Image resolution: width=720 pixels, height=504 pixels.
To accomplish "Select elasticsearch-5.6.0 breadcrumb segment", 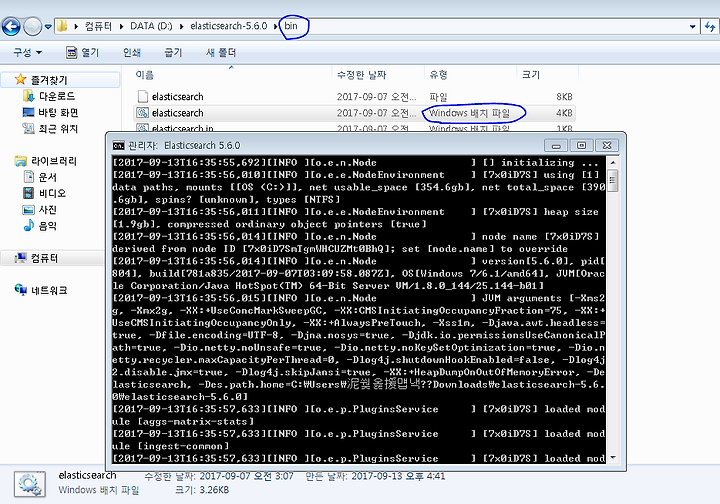I will tap(229, 26).
